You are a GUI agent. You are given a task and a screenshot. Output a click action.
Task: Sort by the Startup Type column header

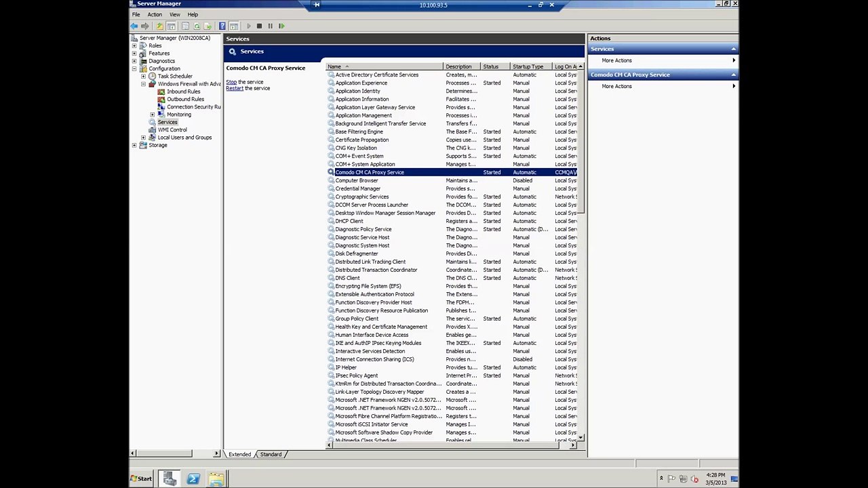[x=531, y=66]
